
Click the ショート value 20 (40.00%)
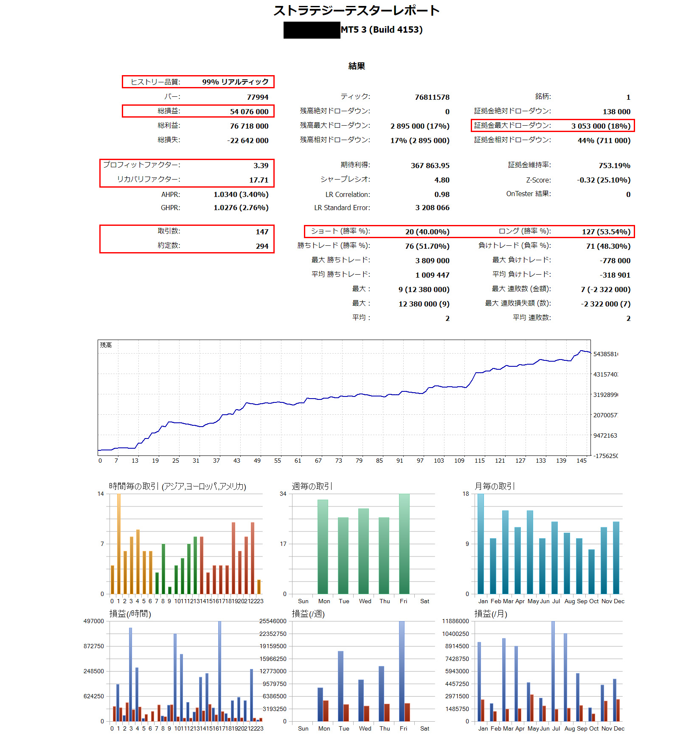[x=427, y=232]
